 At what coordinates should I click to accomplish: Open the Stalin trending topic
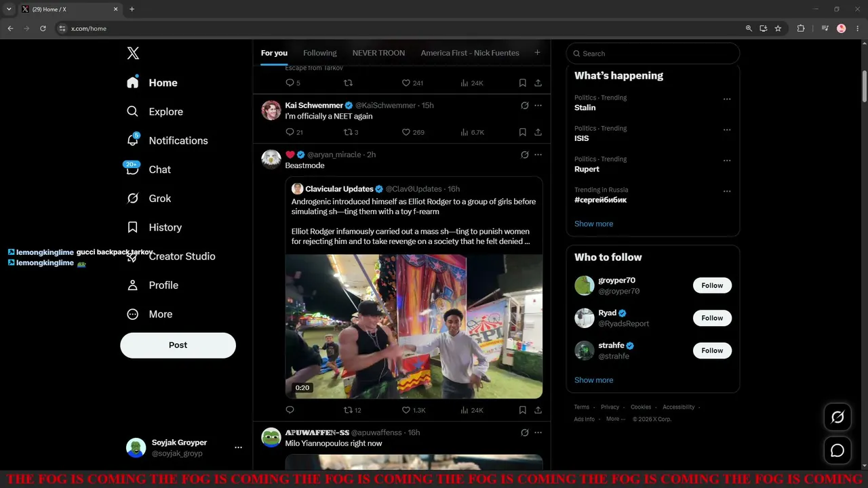[585, 108]
